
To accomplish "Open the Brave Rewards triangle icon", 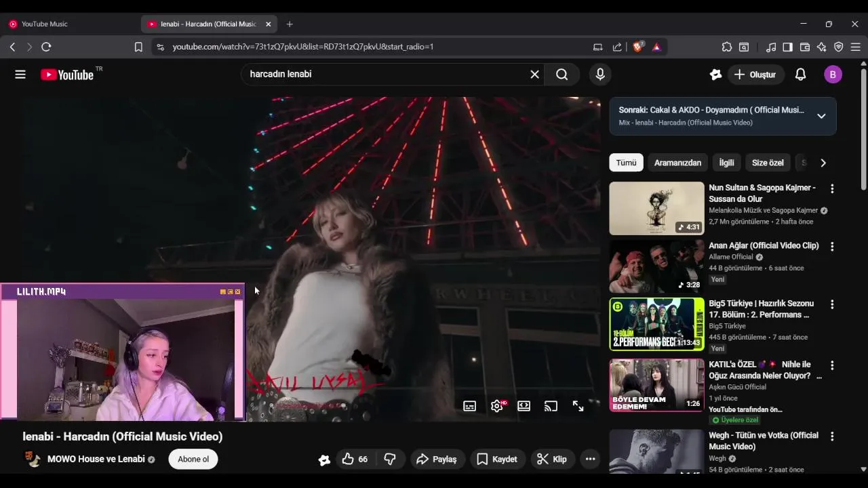I will tap(656, 47).
